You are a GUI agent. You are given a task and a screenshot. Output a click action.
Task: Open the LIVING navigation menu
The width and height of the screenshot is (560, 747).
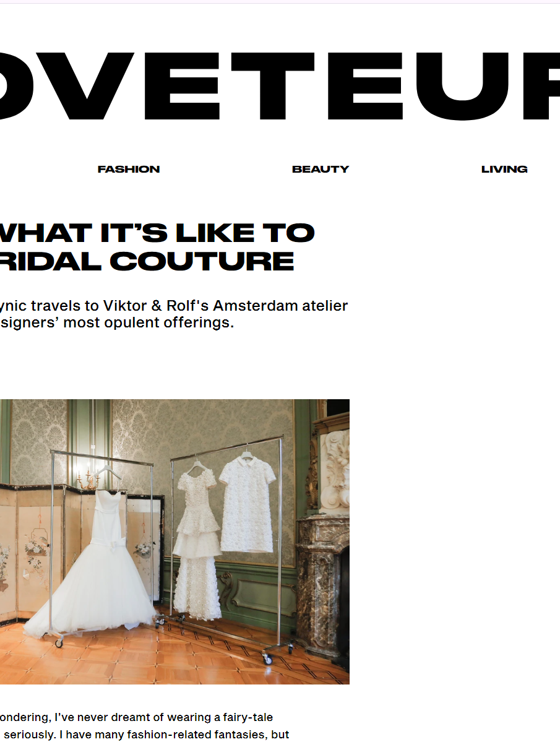(504, 169)
